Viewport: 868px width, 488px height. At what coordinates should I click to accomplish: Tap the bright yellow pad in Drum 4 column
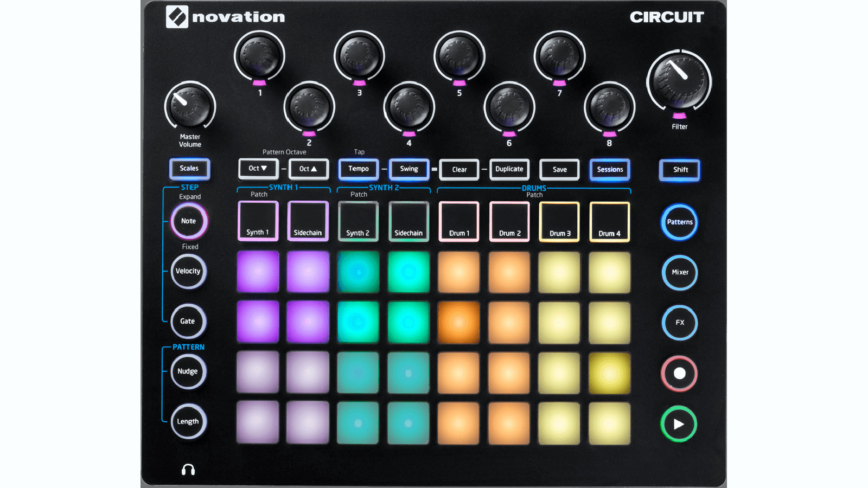tap(610, 373)
